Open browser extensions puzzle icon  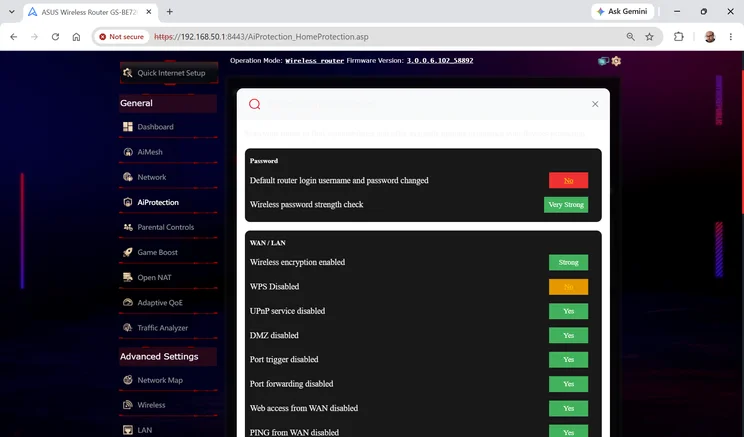679,37
